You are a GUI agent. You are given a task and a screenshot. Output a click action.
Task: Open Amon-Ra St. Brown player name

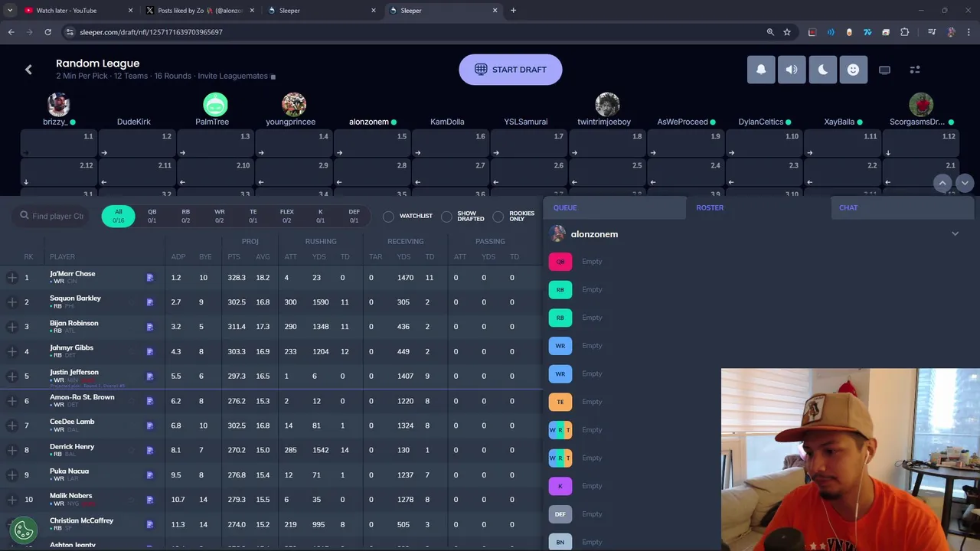point(82,397)
